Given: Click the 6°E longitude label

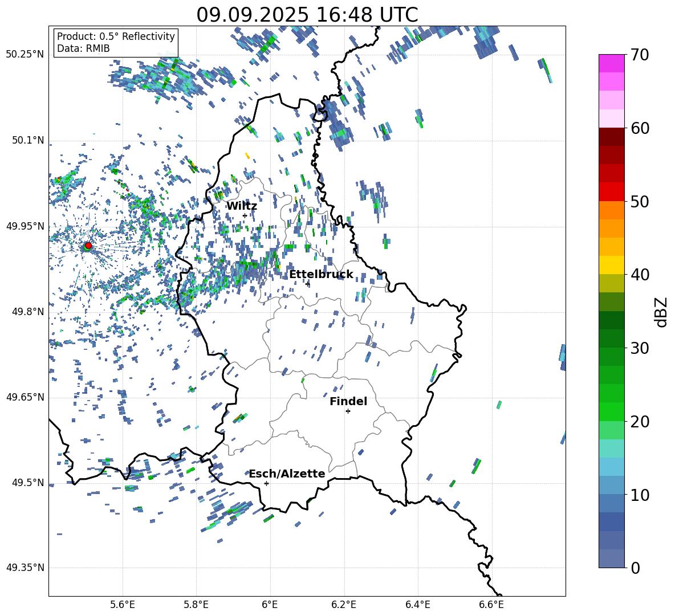Looking at the screenshot, I should [270, 605].
